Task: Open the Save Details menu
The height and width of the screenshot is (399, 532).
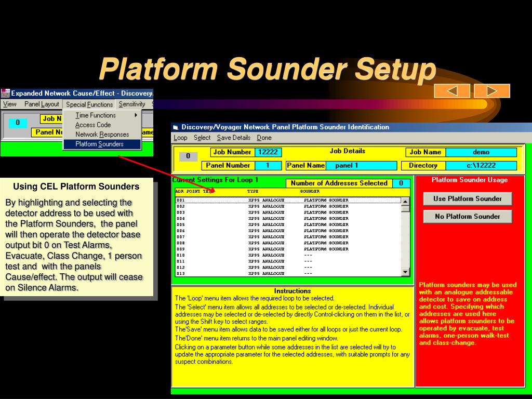Action: click(x=234, y=138)
